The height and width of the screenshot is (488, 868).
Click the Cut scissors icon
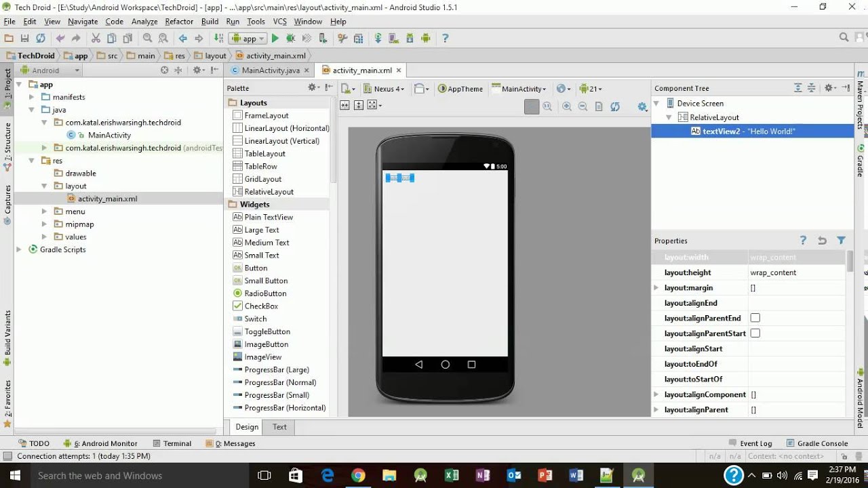pos(96,39)
